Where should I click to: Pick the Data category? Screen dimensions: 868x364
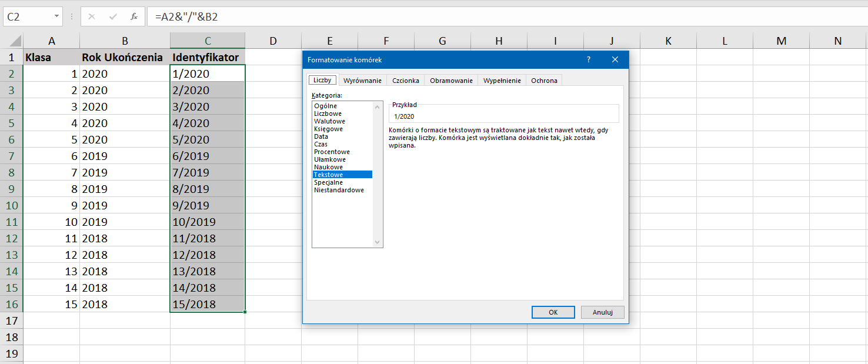coord(321,136)
